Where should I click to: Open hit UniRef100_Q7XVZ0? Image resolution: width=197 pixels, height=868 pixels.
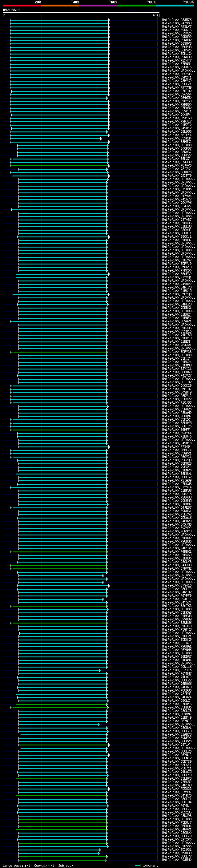(177, 33)
